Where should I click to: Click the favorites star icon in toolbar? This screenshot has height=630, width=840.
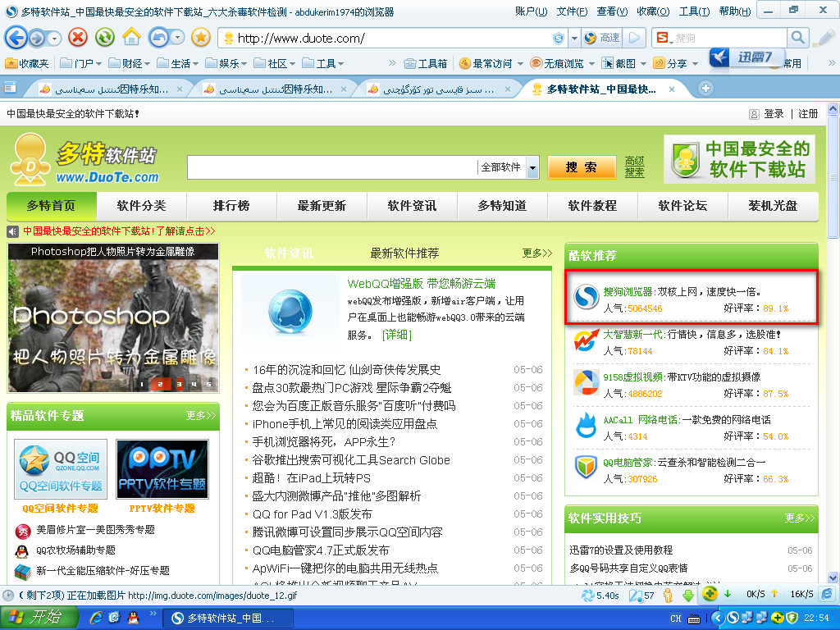point(201,38)
